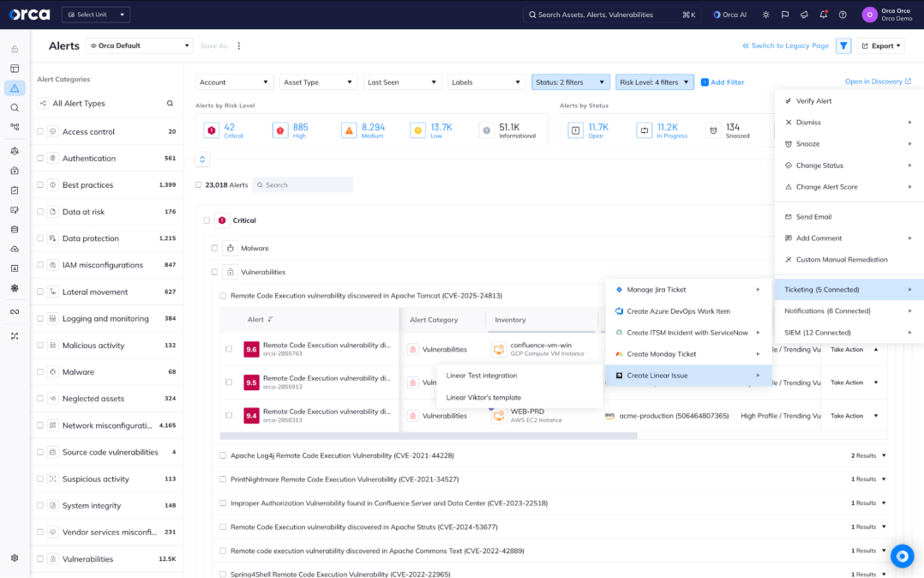The image size is (924, 578).
Task: Click the Critical risk level icon
Action: (212, 130)
